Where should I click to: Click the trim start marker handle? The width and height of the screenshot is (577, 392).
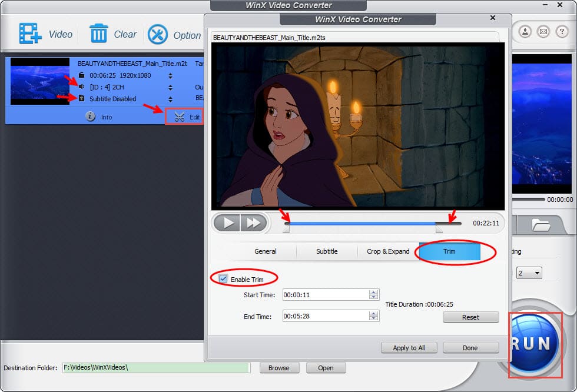click(x=286, y=228)
